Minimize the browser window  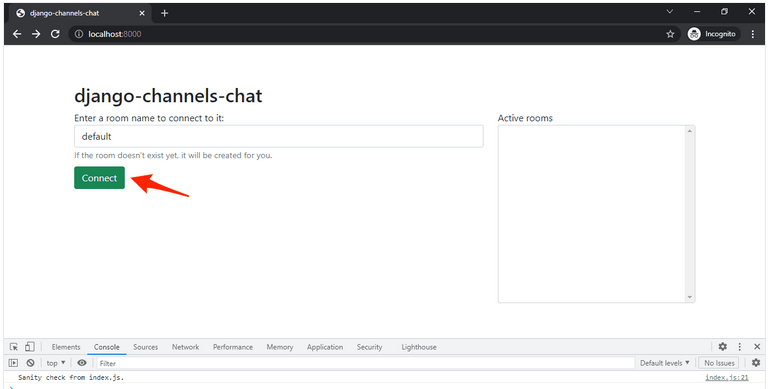pos(697,12)
